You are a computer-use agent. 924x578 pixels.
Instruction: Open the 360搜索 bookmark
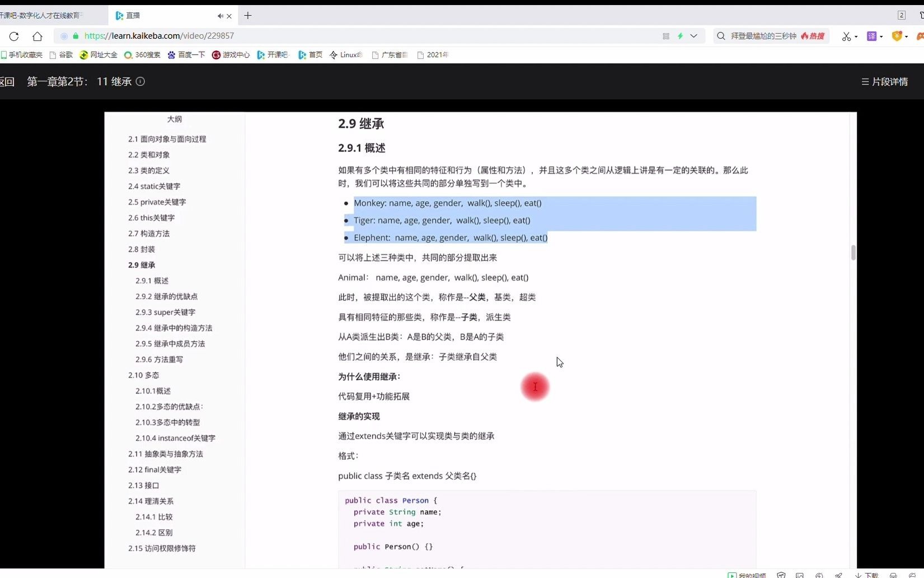tap(142, 55)
